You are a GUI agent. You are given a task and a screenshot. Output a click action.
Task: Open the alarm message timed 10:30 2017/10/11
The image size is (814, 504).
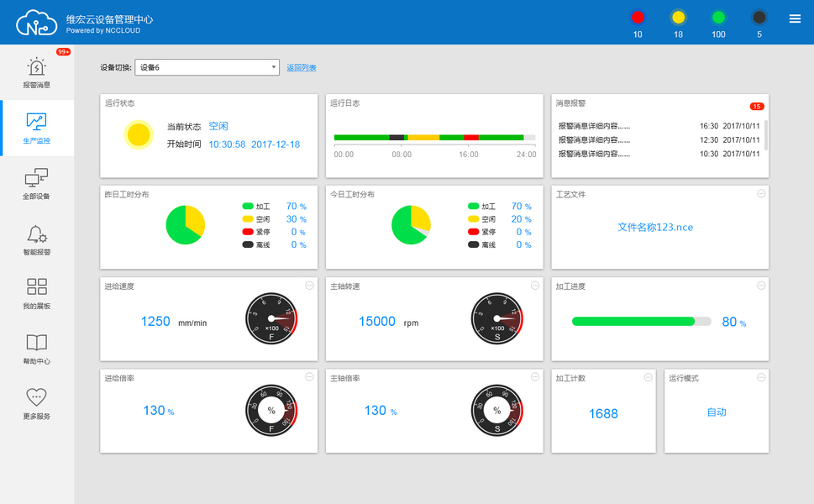[659, 155]
